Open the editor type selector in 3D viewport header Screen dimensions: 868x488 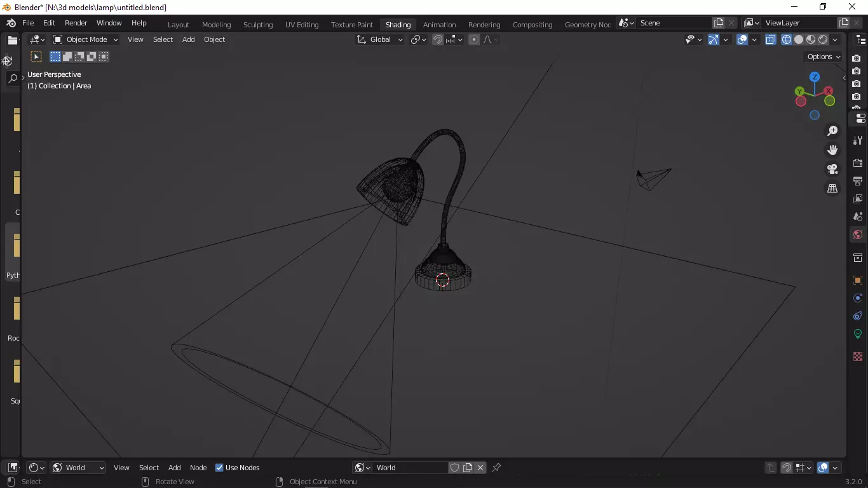coord(37,39)
